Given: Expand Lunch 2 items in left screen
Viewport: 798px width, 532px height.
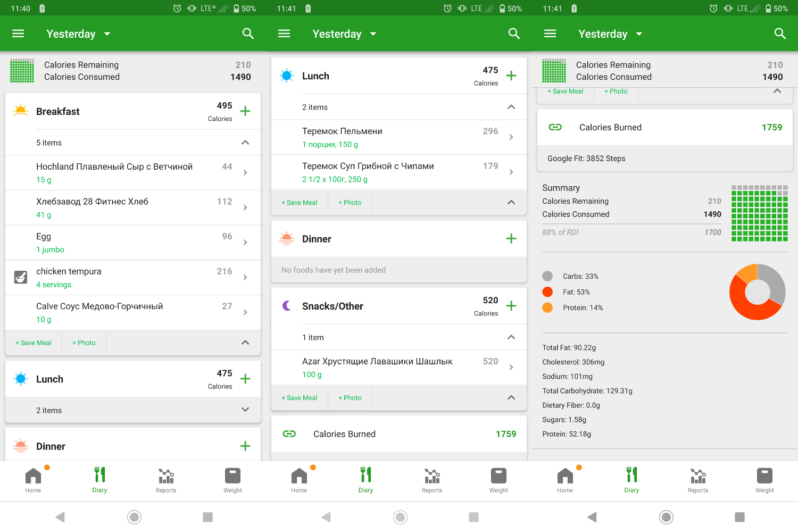Looking at the screenshot, I should coord(245,410).
